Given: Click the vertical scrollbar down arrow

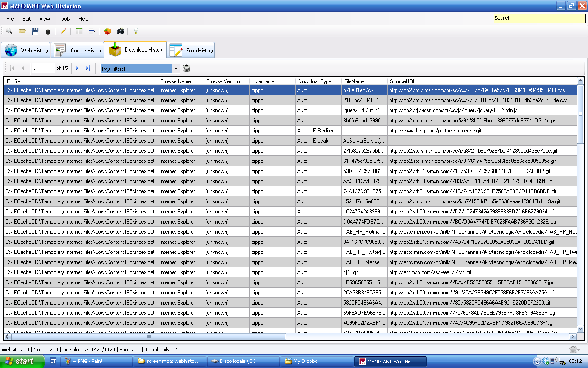Looking at the screenshot, I should click(580, 329).
